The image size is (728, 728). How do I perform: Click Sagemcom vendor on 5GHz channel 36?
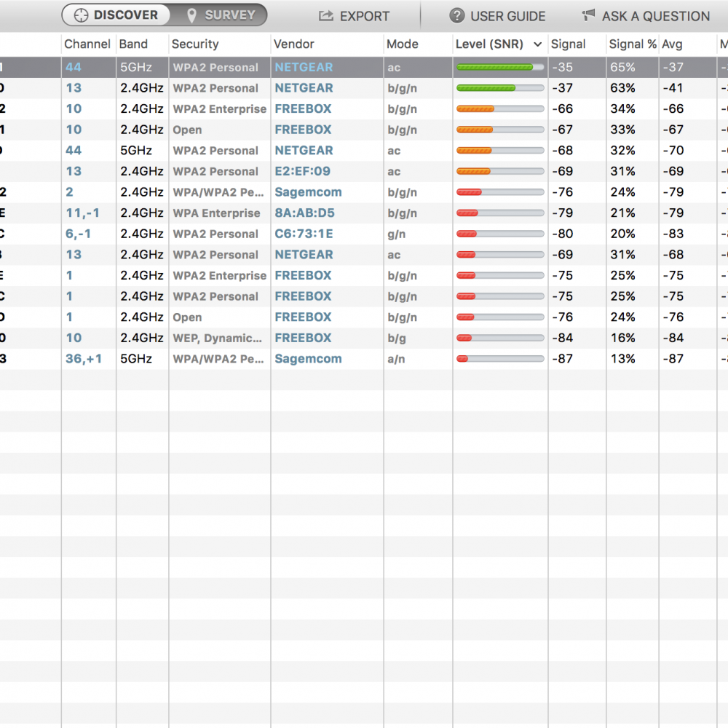(x=308, y=359)
